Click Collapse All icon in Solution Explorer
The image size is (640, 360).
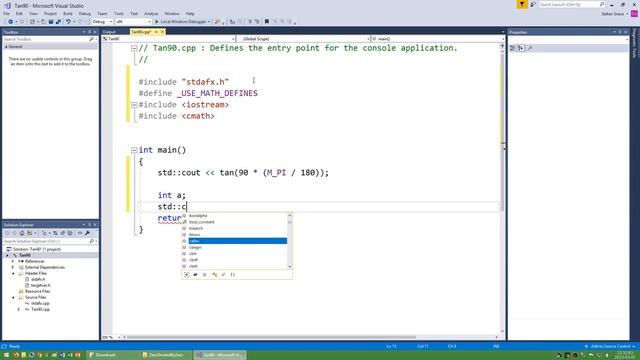point(62,233)
